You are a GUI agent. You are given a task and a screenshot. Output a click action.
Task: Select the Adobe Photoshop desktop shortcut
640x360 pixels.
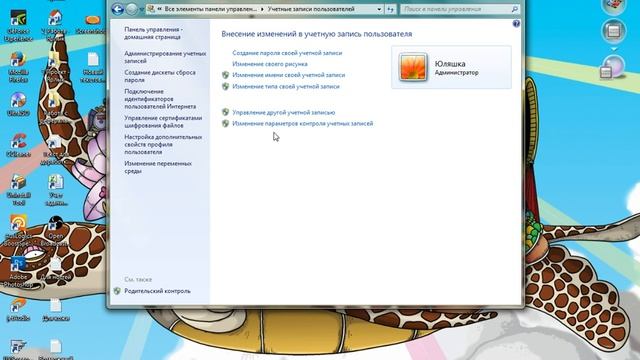tap(18, 272)
